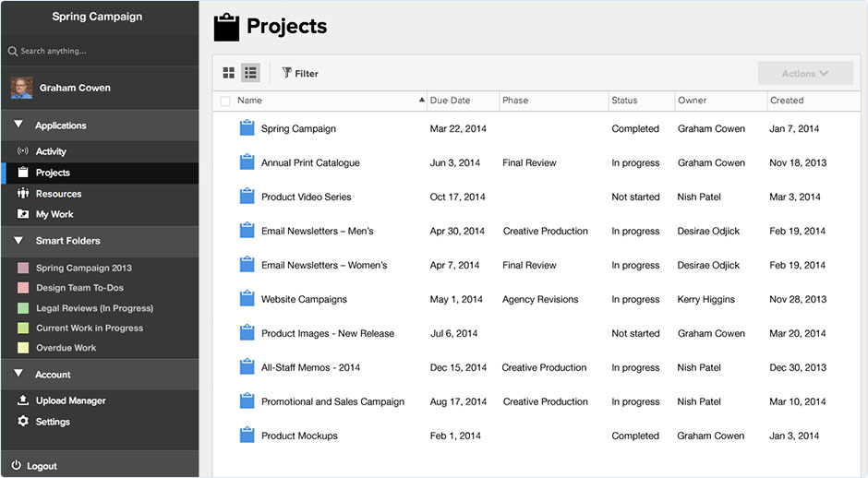
Task: Open the Actions dropdown
Action: pyautogui.click(x=805, y=73)
